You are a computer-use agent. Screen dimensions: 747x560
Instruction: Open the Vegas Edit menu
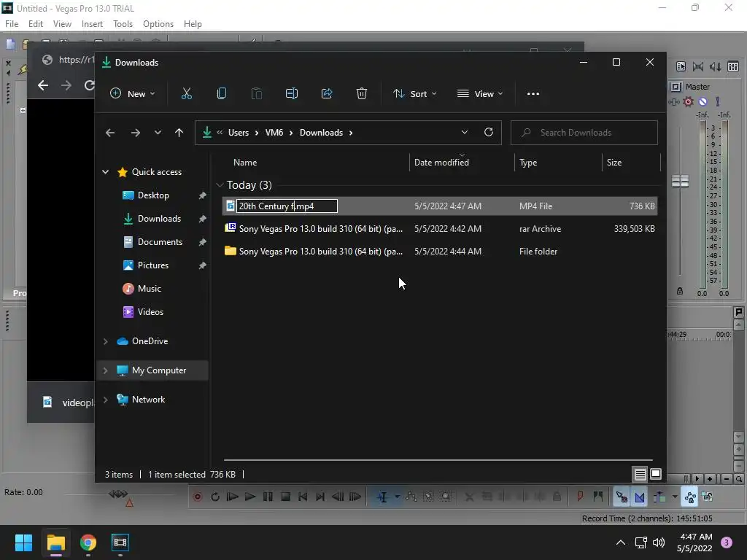pyautogui.click(x=36, y=24)
